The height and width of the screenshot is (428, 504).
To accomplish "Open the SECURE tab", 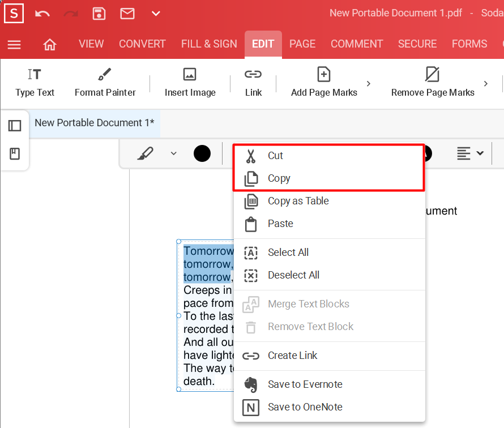I will click(x=417, y=44).
